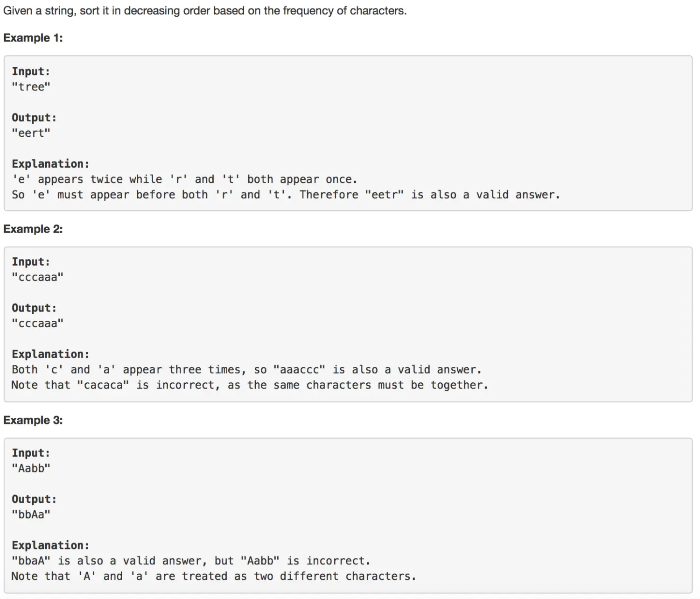Click the note about 'A' and 'a' differing
This screenshot has height=599, width=700.
pyautogui.click(x=213, y=576)
